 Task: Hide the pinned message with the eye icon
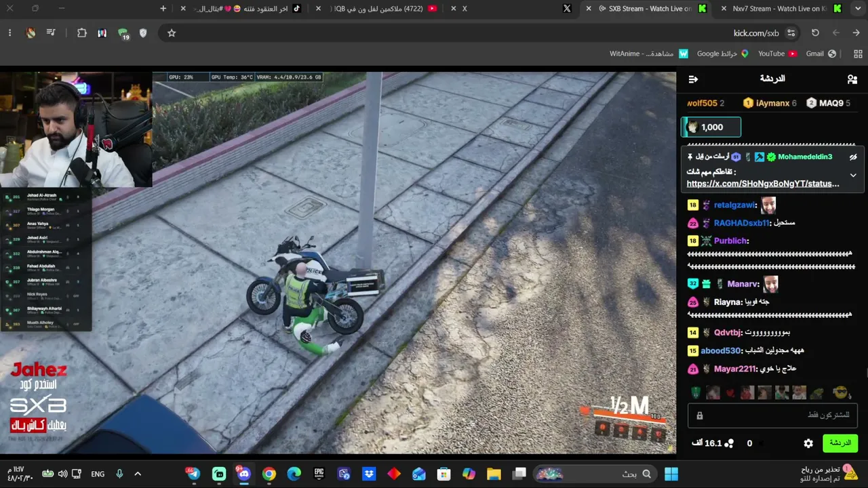point(853,157)
